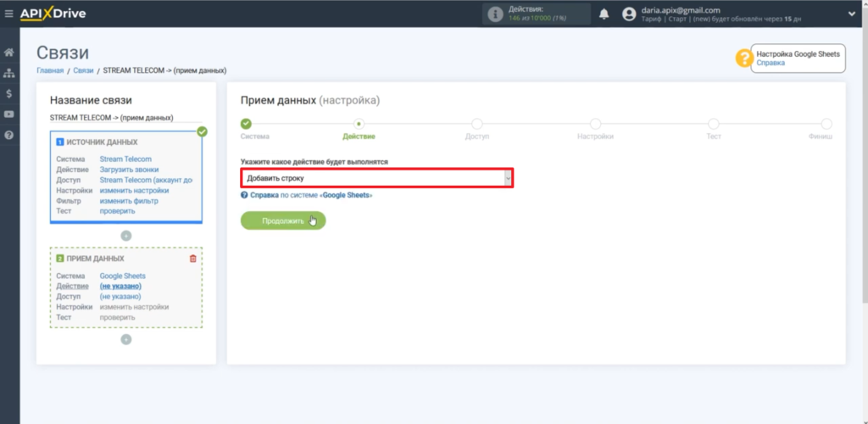868x424 pixels.
Task: Open the Справка link for Google Sheets setup
Action: (x=771, y=63)
